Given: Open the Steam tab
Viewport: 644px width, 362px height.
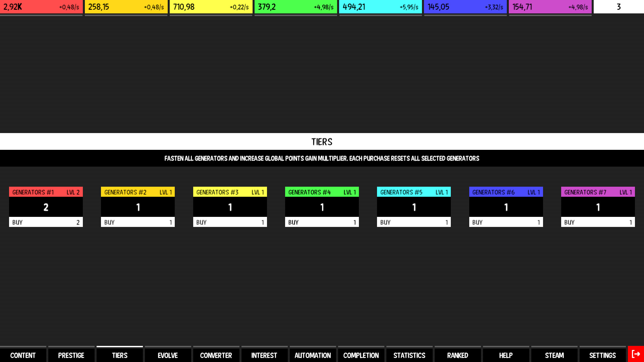Looking at the screenshot, I should (x=554, y=355).
